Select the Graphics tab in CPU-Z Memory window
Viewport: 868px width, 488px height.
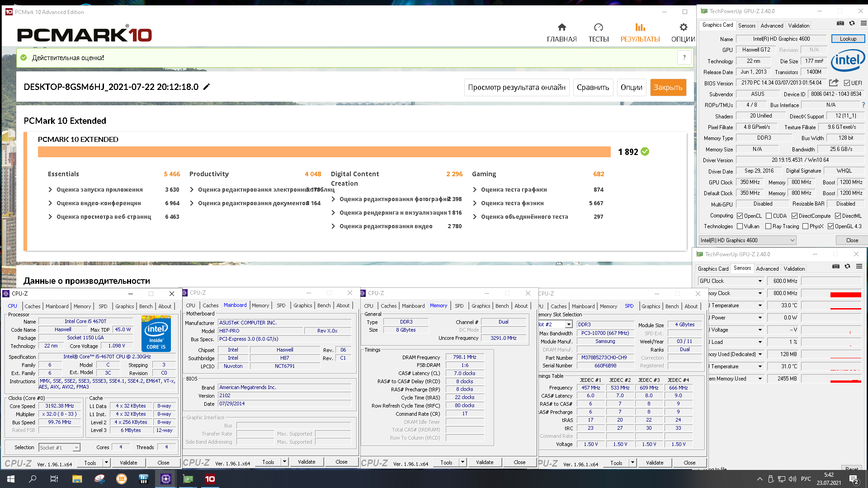click(481, 306)
